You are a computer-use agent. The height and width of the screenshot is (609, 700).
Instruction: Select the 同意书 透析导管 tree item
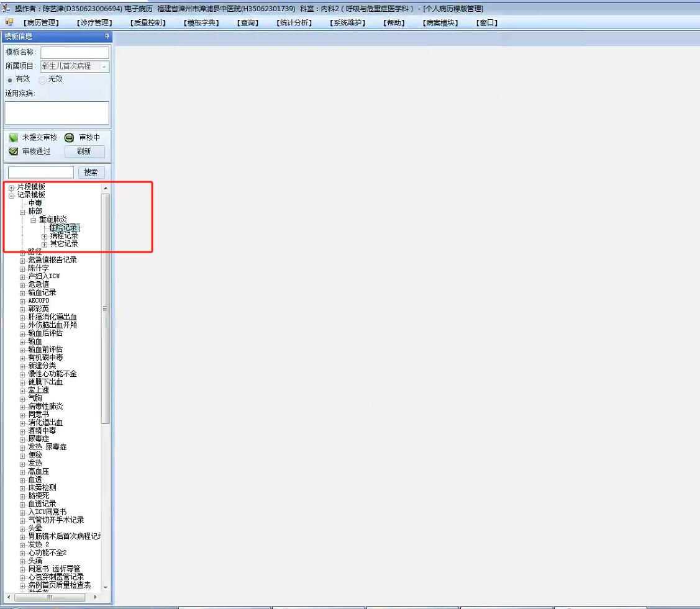54,569
